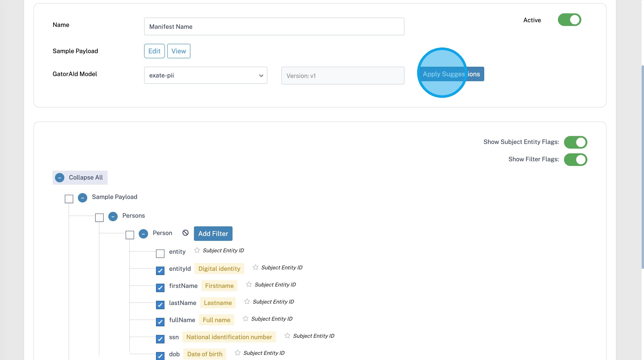Click the Firstname tag

(x=219, y=286)
